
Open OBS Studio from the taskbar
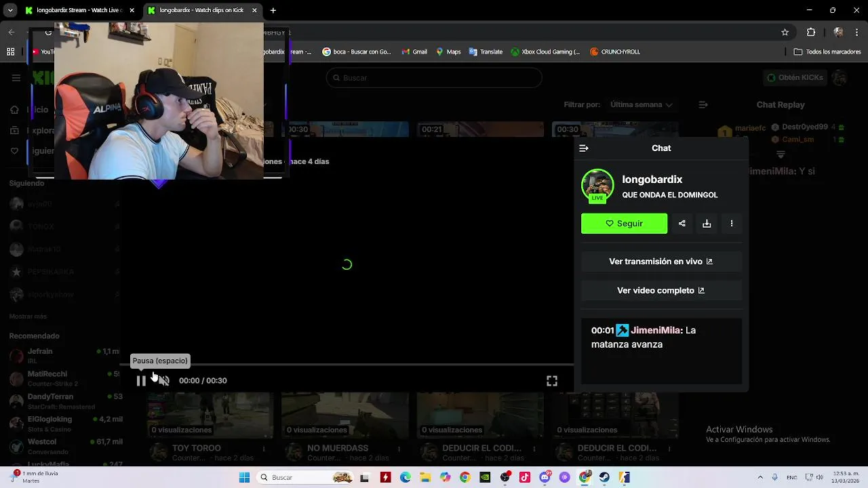point(505,478)
